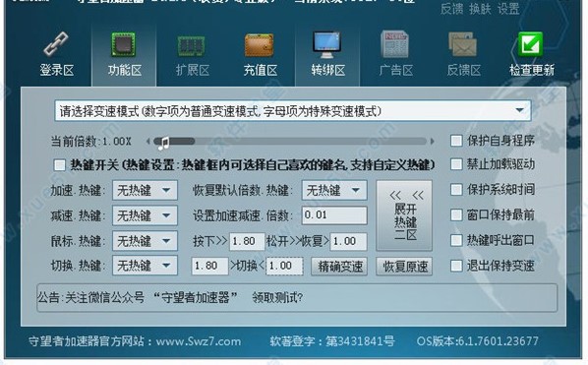
Task: Open the 扩展区 memory module icon
Action: pyautogui.click(x=192, y=46)
